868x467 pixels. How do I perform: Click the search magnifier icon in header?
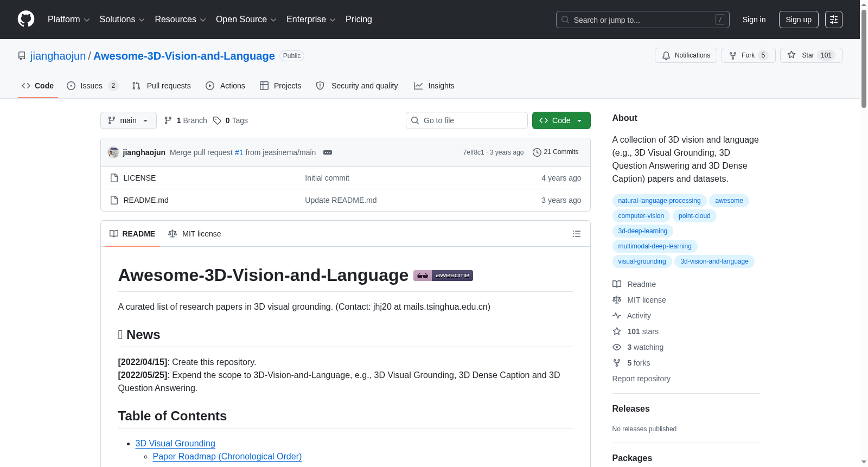click(x=565, y=20)
